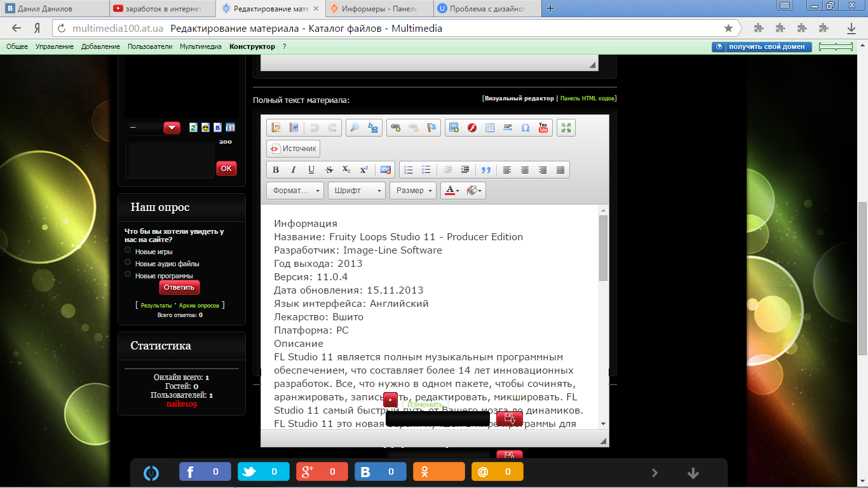Click the editor's vertical scrollbar thumb

point(603,248)
